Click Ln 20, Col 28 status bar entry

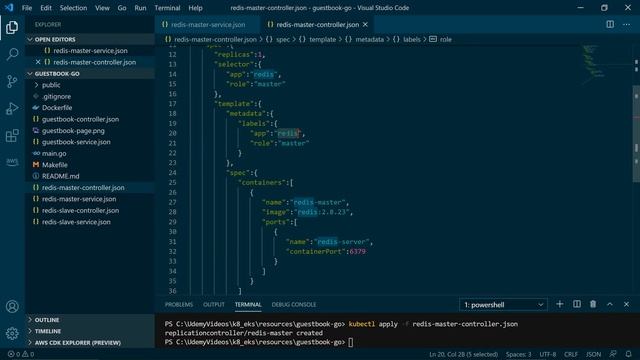point(464,354)
